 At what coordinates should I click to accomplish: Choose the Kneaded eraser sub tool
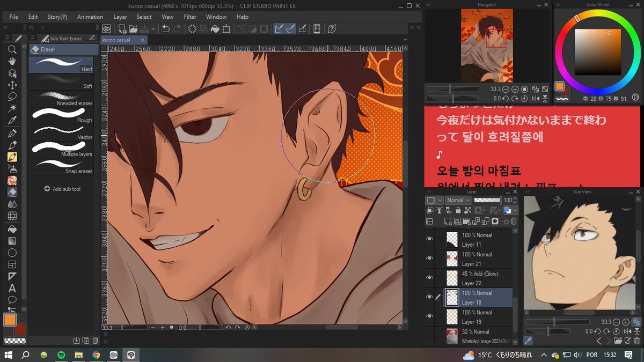click(x=61, y=99)
